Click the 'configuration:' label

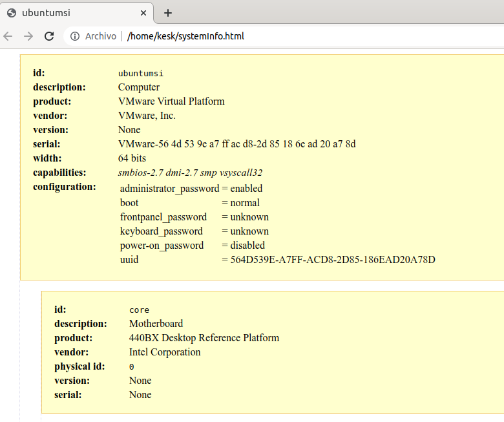(x=64, y=187)
